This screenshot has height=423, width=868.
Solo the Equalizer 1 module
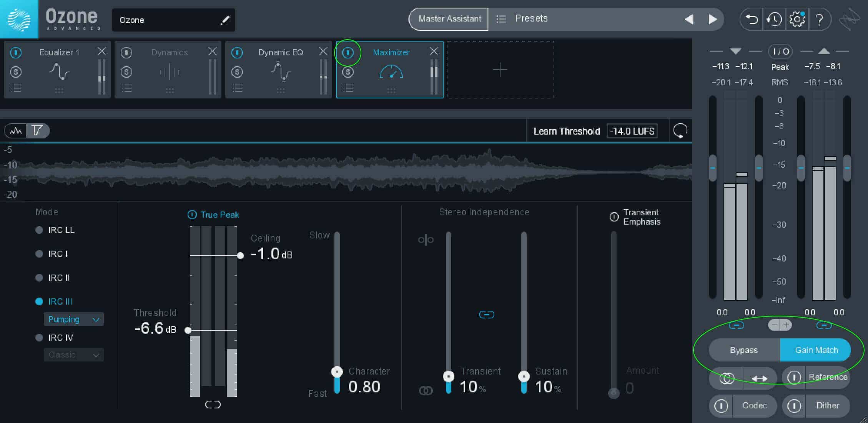tap(16, 72)
